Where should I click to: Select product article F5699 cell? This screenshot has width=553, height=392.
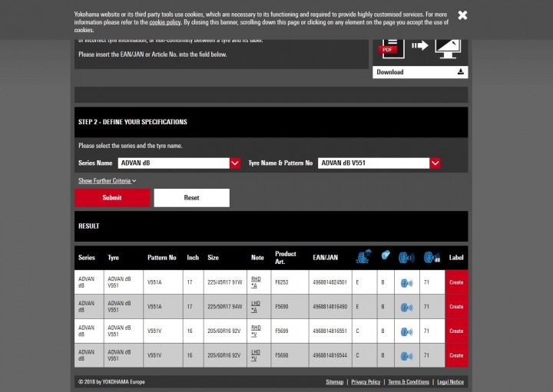pyautogui.click(x=290, y=331)
